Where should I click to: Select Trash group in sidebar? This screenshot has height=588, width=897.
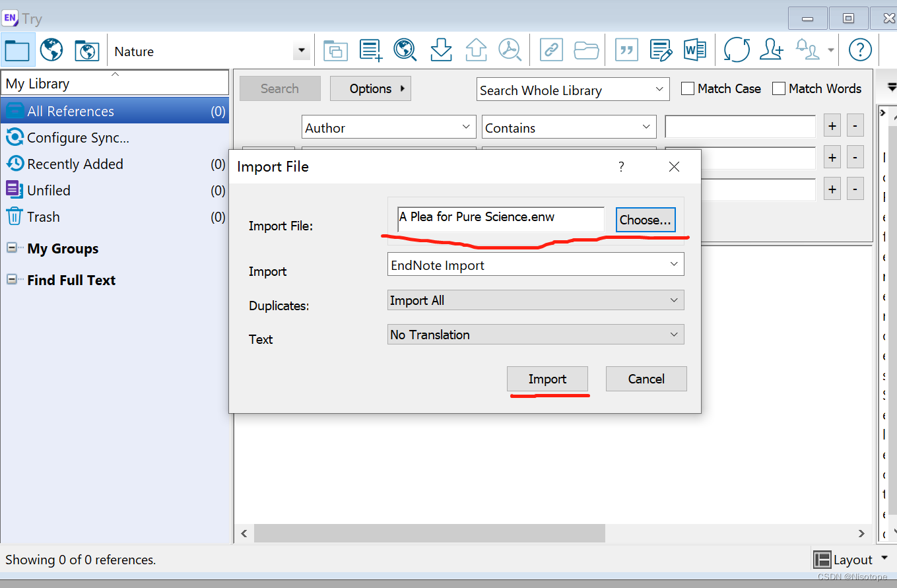pyautogui.click(x=115, y=216)
